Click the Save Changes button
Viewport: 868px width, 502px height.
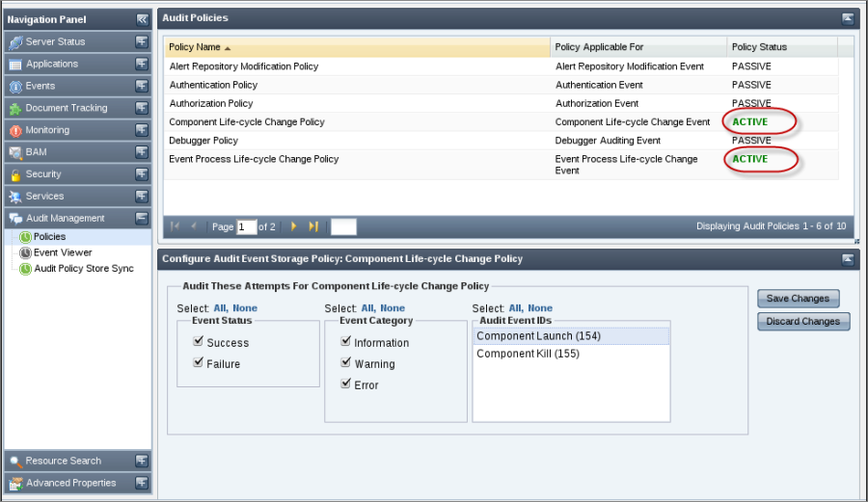798,299
